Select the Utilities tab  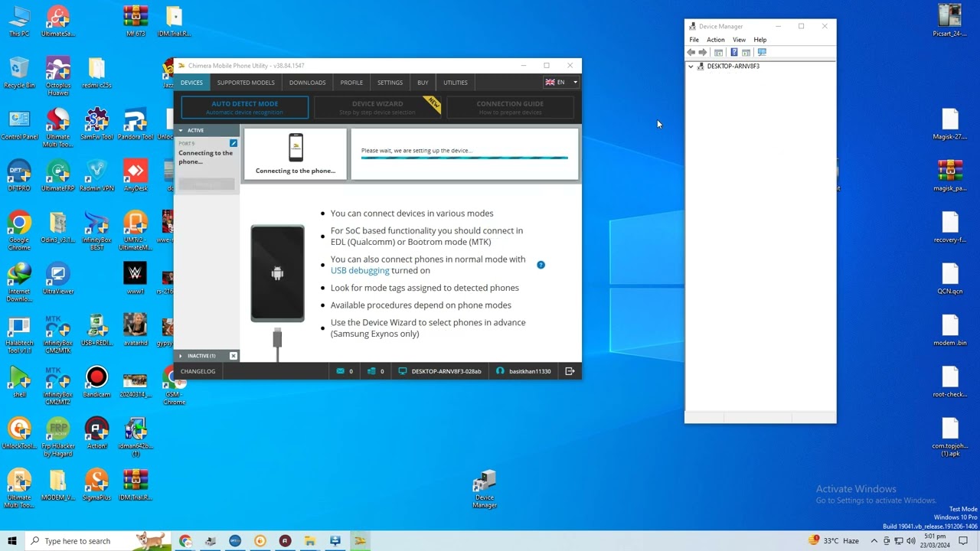pos(456,83)
